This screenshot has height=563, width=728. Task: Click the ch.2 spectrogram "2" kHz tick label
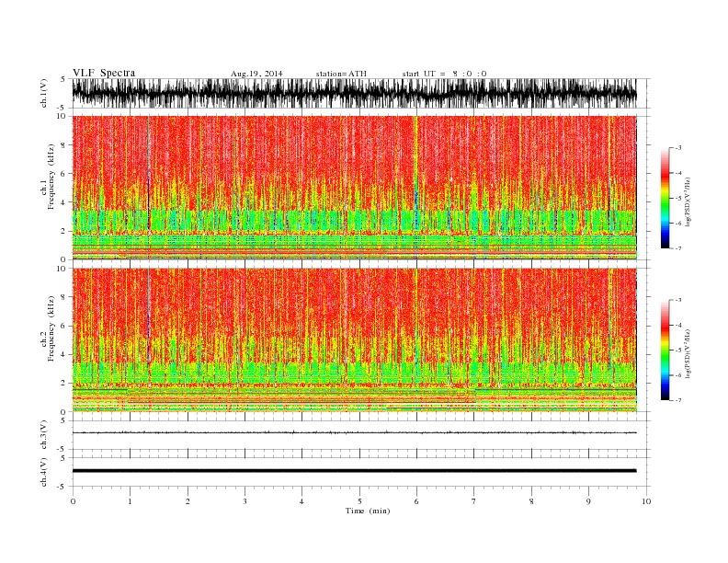tap(63, 384)
